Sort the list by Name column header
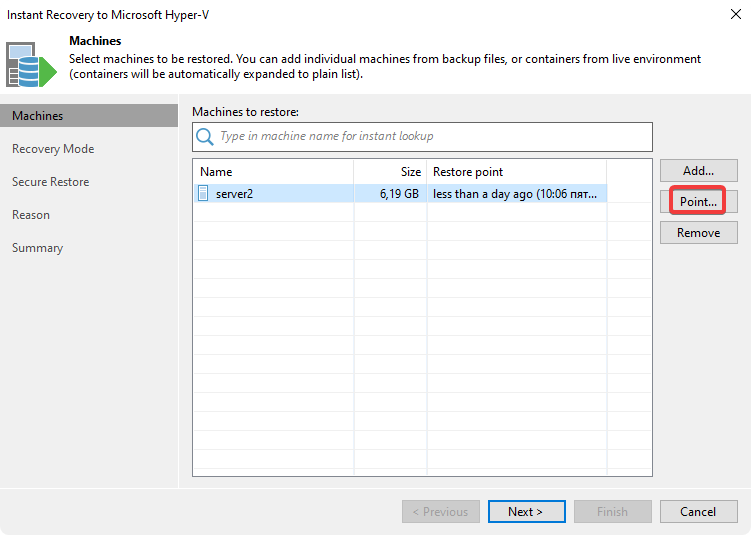751x535 pixels. coord(272,172)
